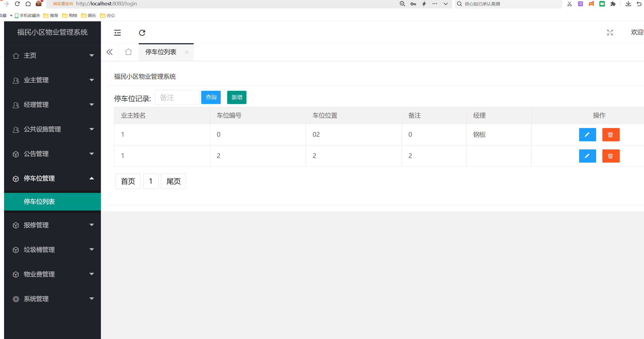
Task: Click the page refresh icon in header
Action: tap(142, 33)
